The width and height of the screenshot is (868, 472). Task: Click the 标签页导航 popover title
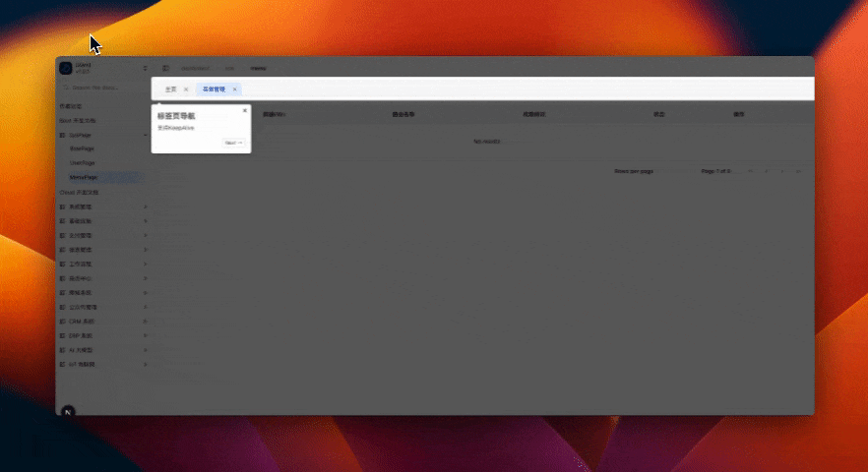pos(176,116)
